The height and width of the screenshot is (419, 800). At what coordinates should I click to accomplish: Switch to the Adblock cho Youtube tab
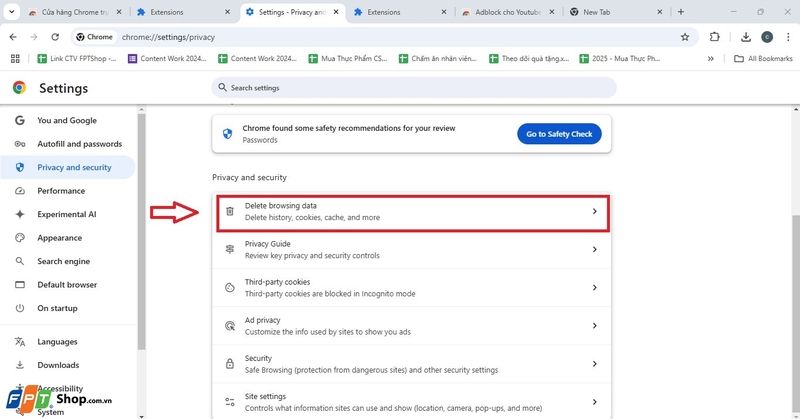[508, 12]
